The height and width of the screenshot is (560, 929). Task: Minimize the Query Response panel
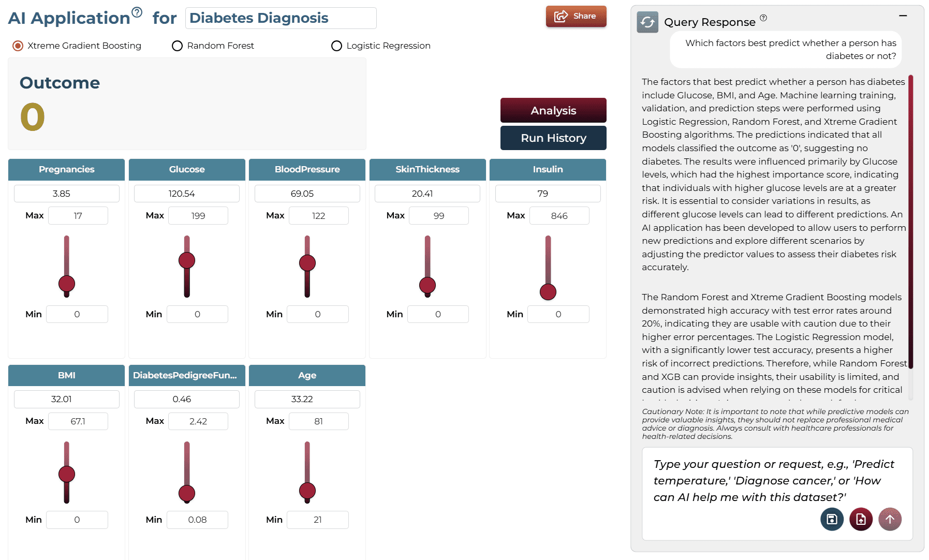(903, 16)
